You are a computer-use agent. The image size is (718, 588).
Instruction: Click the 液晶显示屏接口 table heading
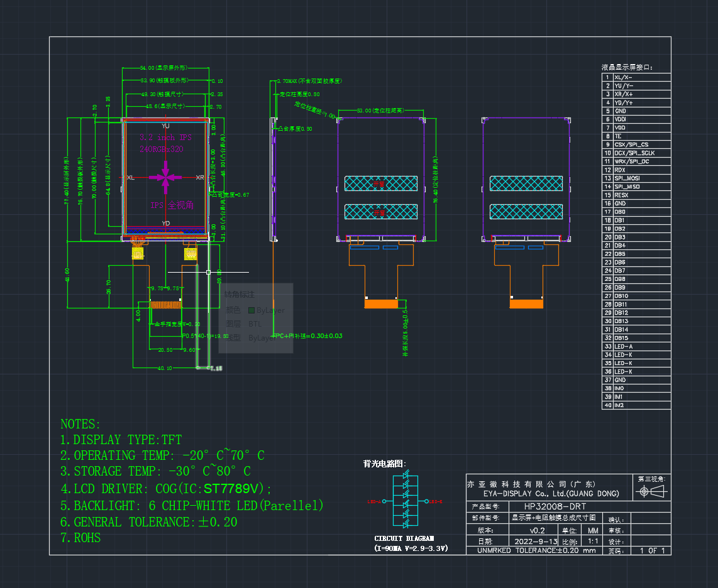(x=627, y=67)
